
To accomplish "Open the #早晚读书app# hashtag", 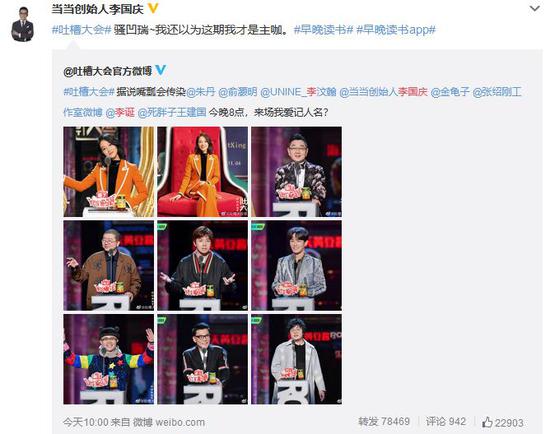I will pyautogui.click(x=396, y=30).
